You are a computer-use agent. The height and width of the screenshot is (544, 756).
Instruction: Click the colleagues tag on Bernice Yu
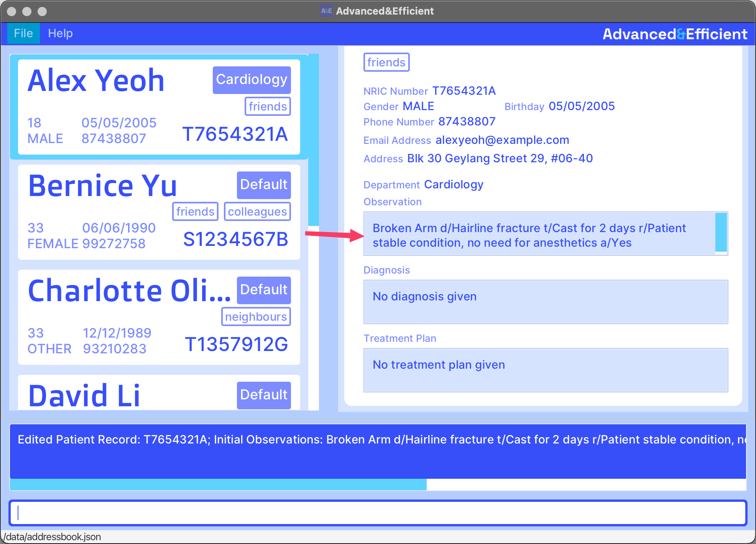coord(257,212)
